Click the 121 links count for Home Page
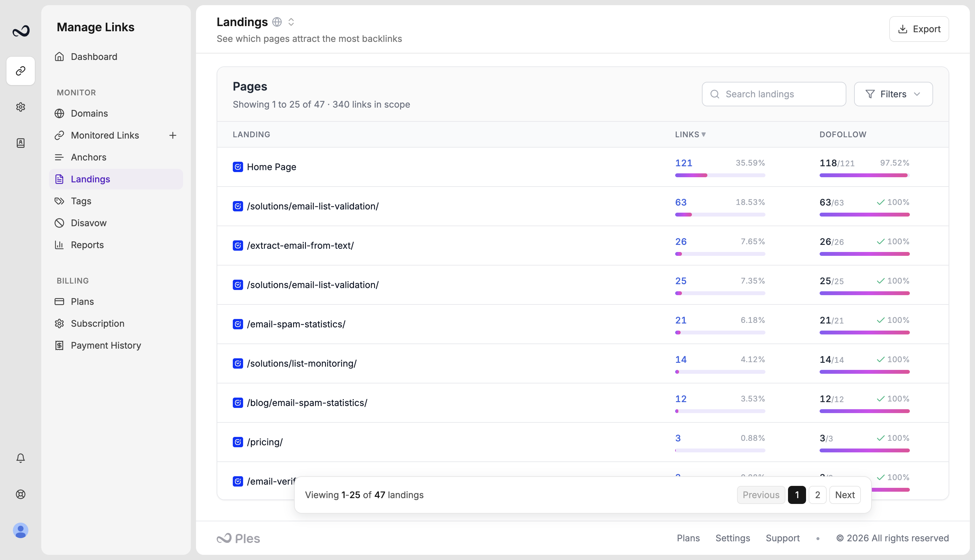 684,163
